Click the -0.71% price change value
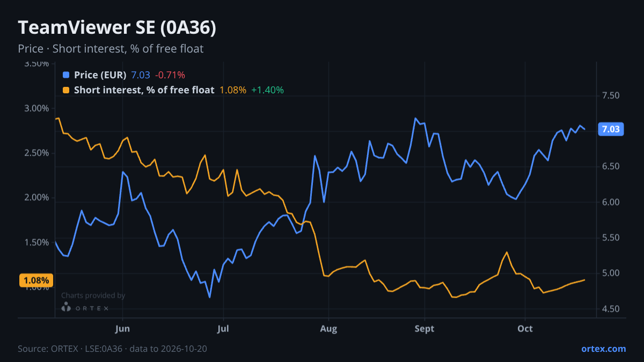 coord(170,75)
